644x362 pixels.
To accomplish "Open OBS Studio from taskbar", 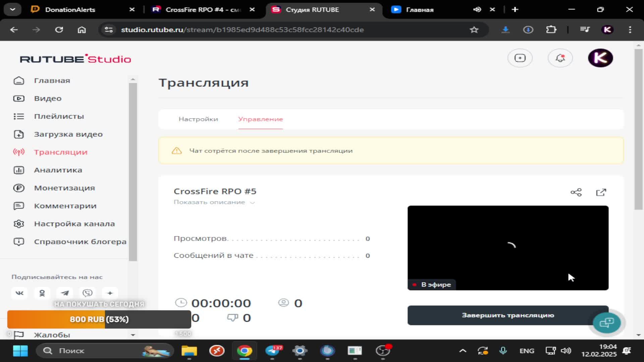I will pyautogui.click(x=383, y=351).
